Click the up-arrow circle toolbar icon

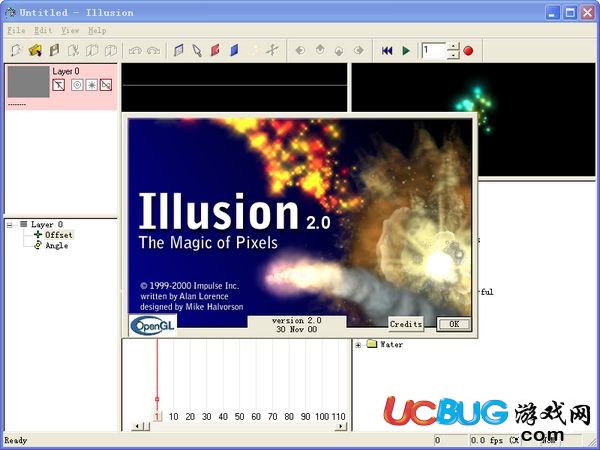[320, 50]
